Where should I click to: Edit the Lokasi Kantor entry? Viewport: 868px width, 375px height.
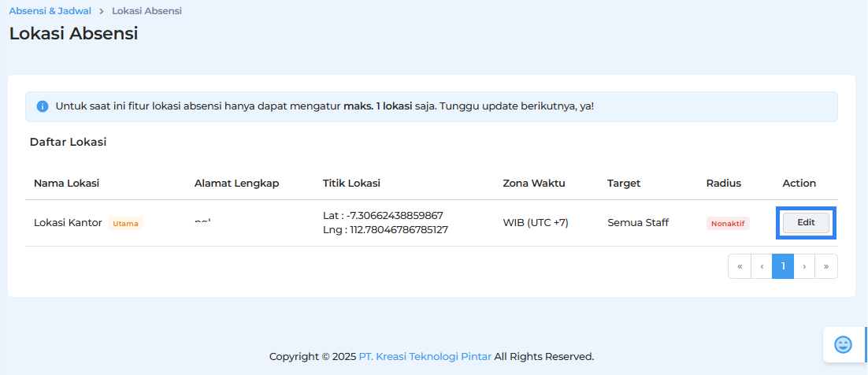[806, 223]
